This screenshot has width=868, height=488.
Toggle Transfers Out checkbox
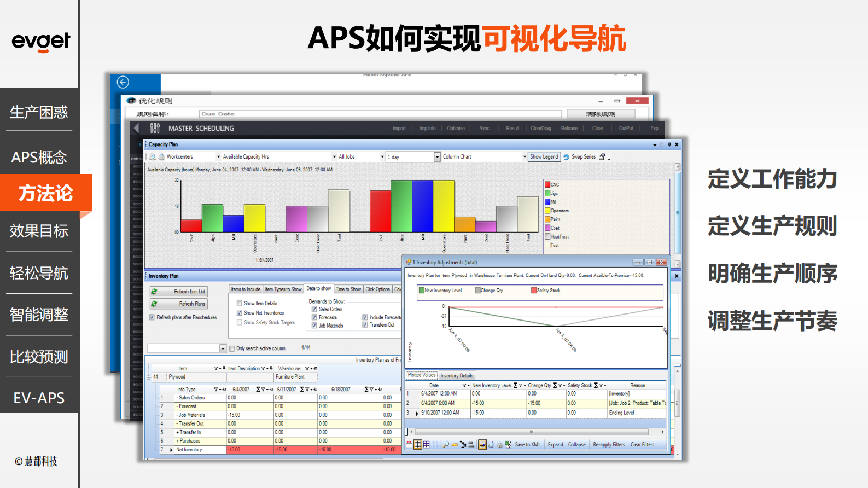pos(365,325)
